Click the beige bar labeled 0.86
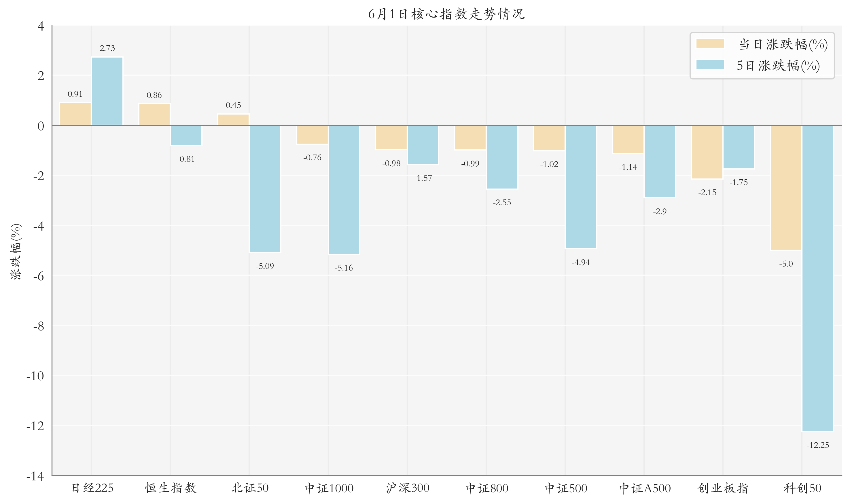 (x=154, y=115)
